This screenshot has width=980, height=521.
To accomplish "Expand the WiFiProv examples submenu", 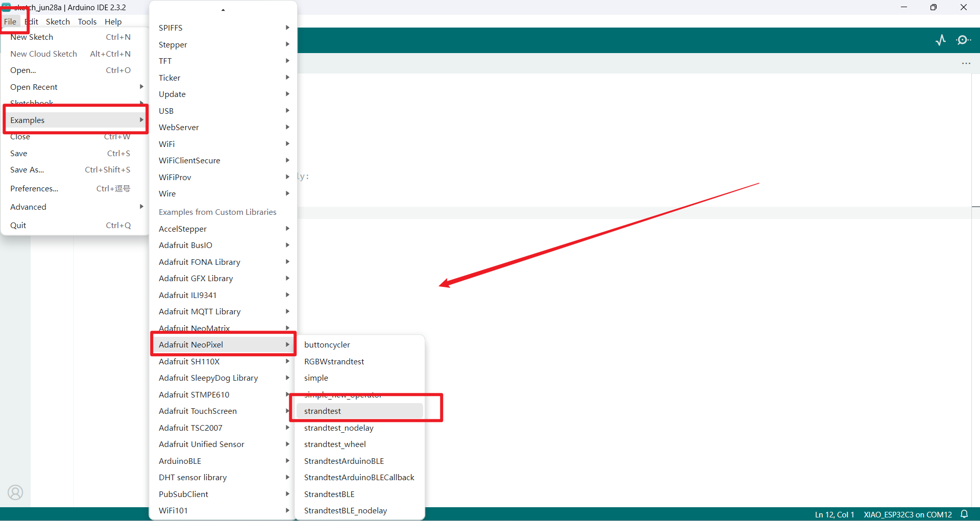I will pos(223,177).
